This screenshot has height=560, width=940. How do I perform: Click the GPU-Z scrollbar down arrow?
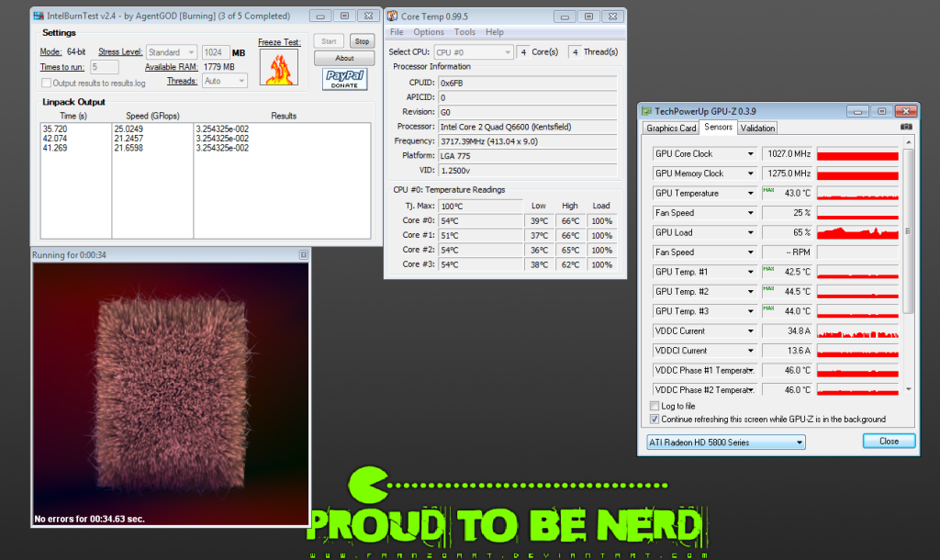908,390
